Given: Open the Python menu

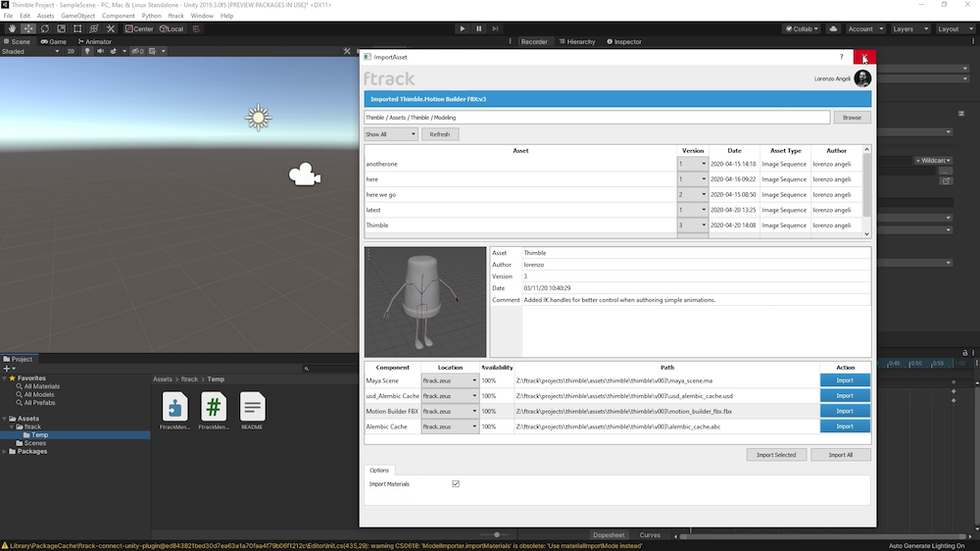Looking at the screenshot, I should click(x=151, y=16).
